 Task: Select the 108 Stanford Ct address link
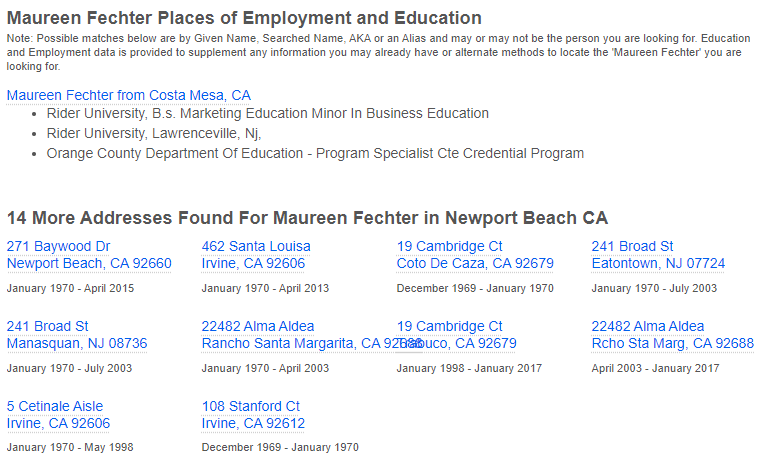(251, 406)
